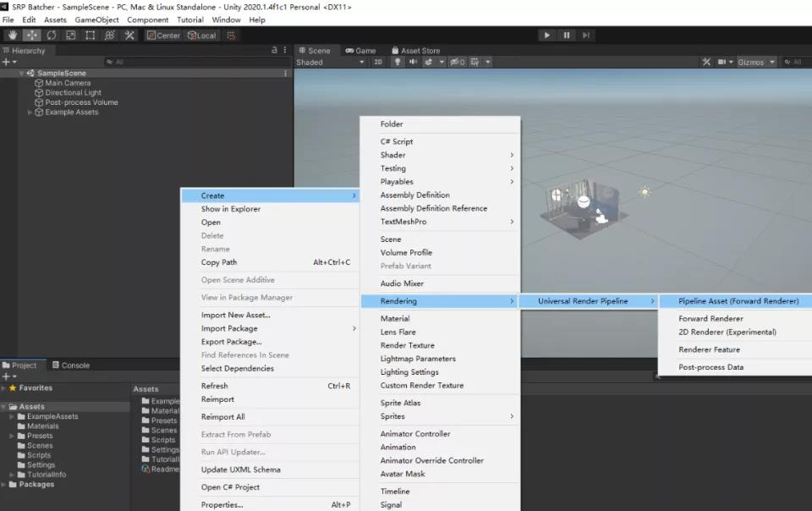Click the Hierarchy search field
This screenshot has height=511, width=812.
point(197,62)
